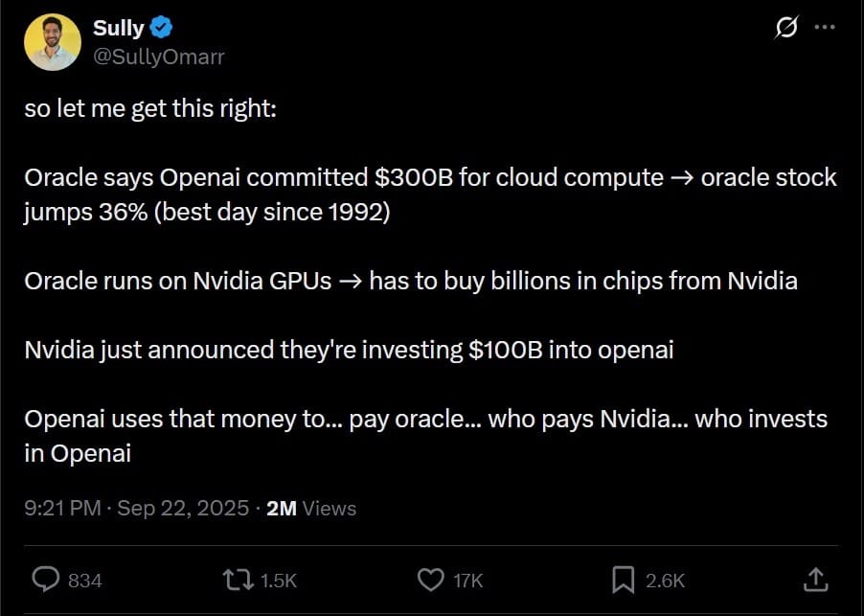Open the three-dot more options menu
864x616 pixels.
(x=824, y=28)
